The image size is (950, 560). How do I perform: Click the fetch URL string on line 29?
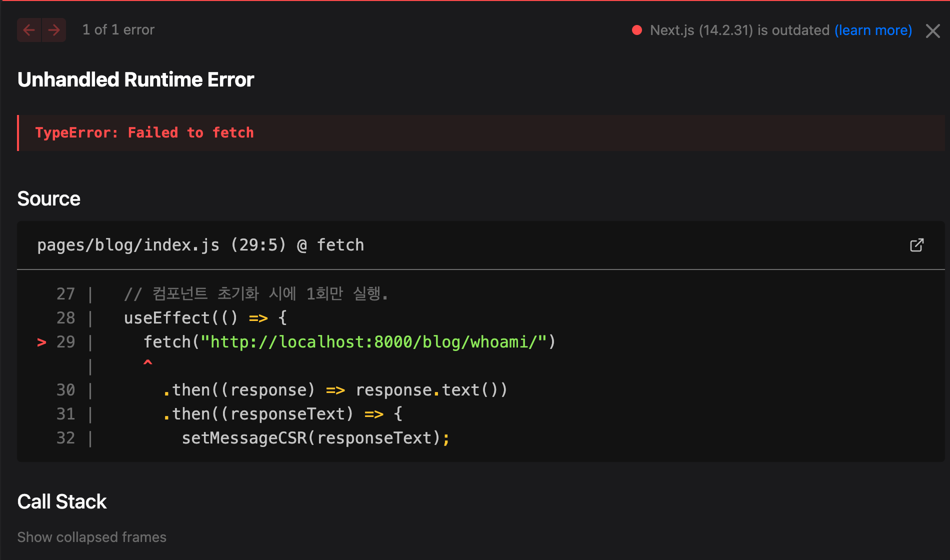coord(373,342)
